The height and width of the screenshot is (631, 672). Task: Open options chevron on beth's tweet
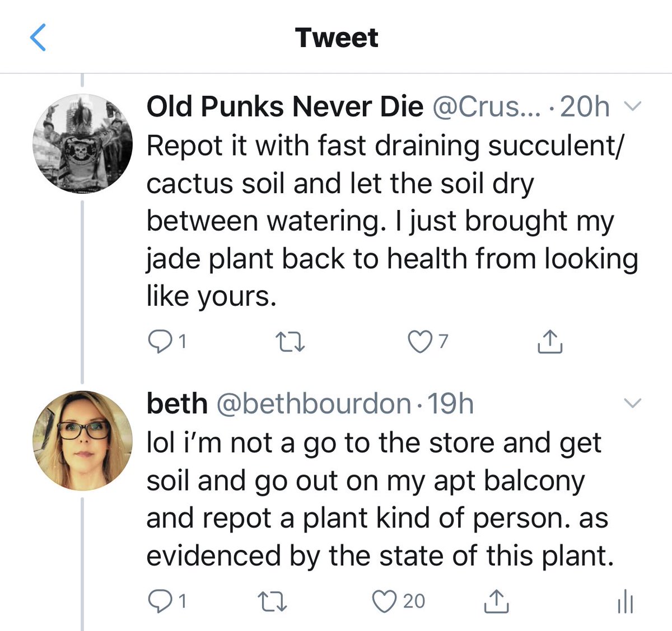point(632,403)
